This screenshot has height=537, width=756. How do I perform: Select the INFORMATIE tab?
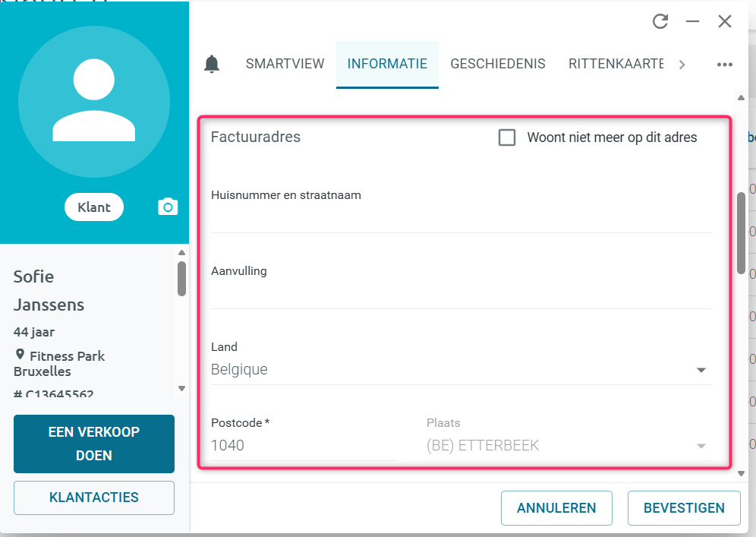point(387,64)
